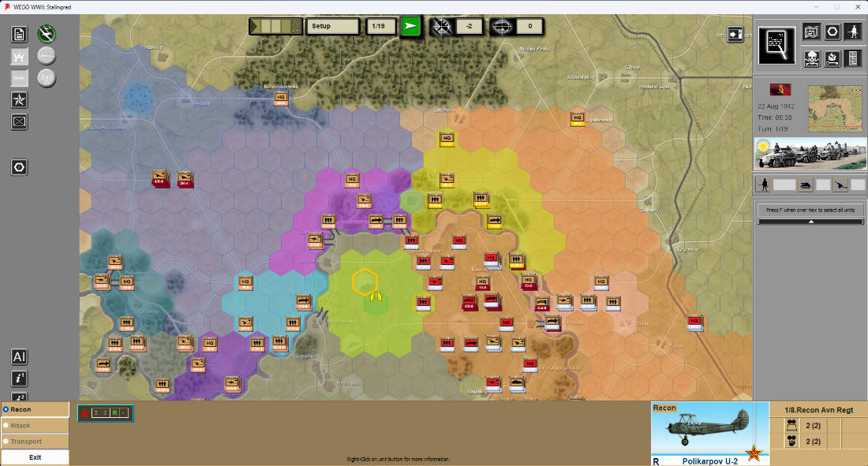Toggle the green air mission aircraft icon
Image resolution: width=868 pixels, height=466 pixels.
click(47, 35)
